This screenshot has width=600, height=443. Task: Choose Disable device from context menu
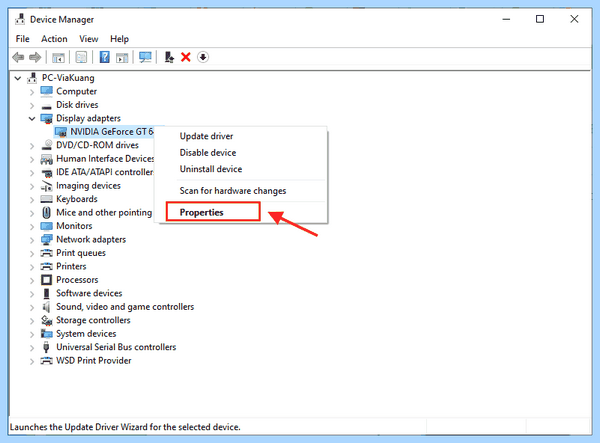point(208,153)
